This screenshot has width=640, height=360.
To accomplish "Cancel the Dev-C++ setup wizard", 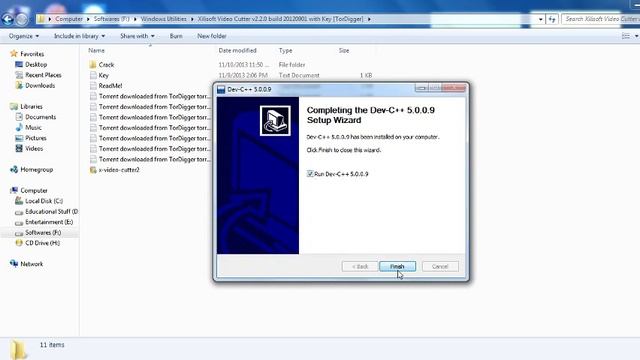I will (440, 267).
